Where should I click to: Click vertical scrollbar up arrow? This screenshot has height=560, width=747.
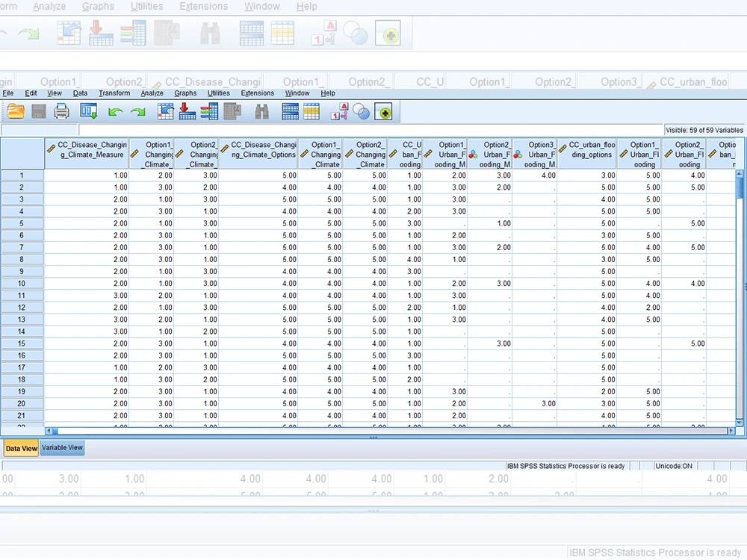(740, 173)
